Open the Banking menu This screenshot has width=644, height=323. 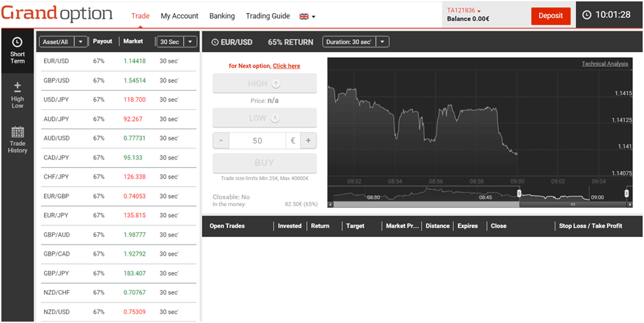click(222, 16)
